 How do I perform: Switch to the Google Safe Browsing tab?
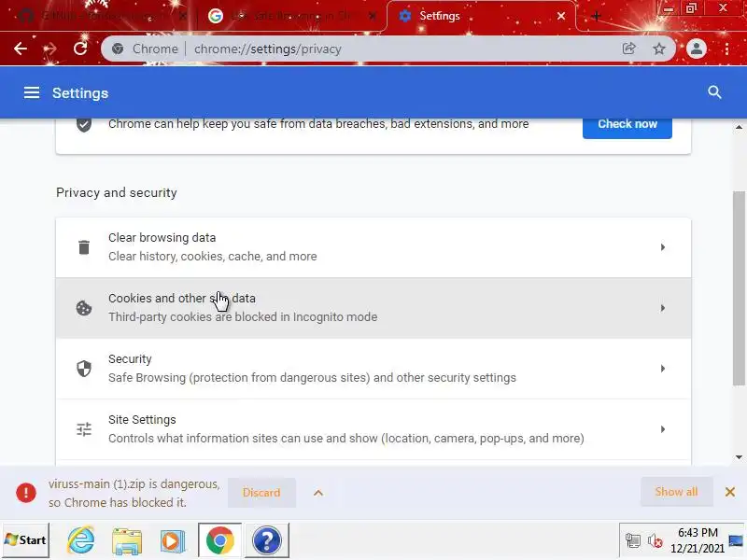pyautogui.click(x=291, y=16)
